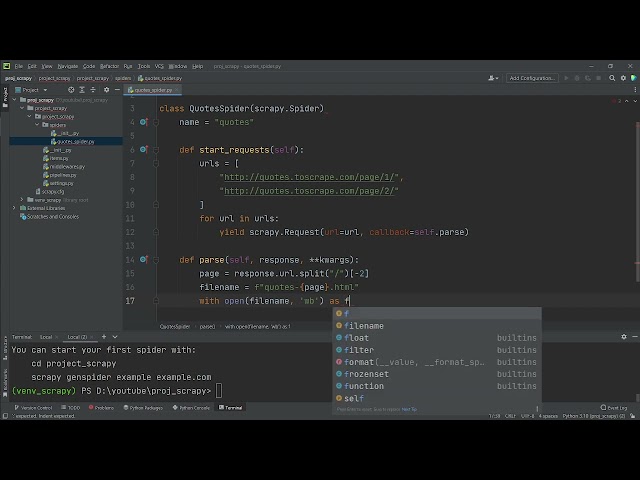Click tool window quick access icon bottom-left
The image size is (640, 480).
(x=5, y=416)
